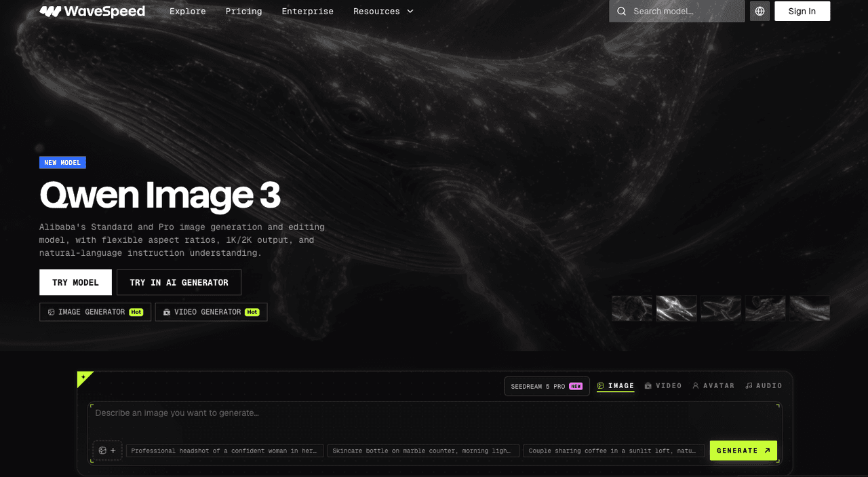This screenshot has height=477, width=868.
Task: Open the Enterprise page
Action: [x=308, y=12]
